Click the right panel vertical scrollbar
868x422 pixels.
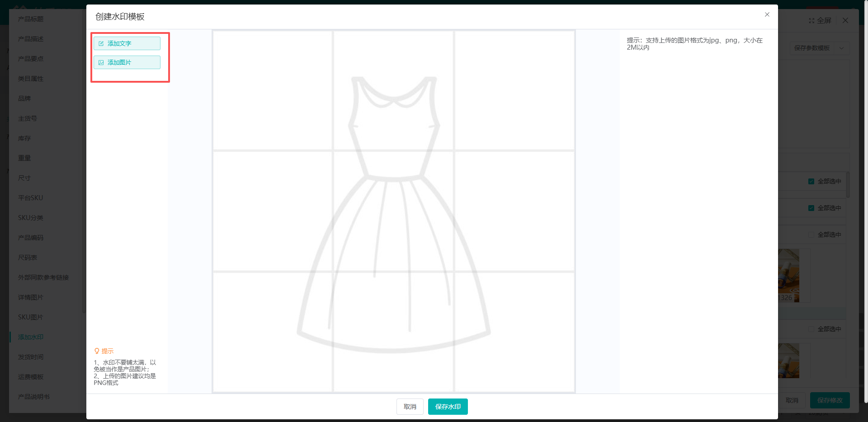pyautogui.click(x=848, y=184)
